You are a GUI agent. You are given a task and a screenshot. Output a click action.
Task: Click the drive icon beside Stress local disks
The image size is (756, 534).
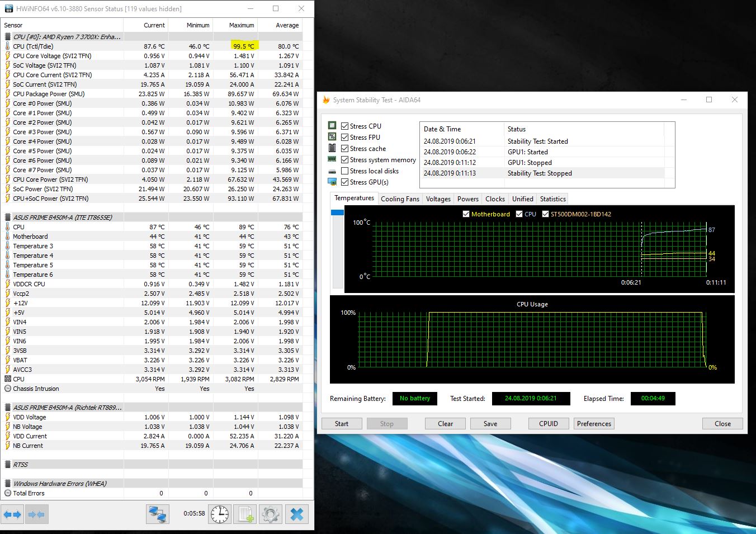(332, 171)
